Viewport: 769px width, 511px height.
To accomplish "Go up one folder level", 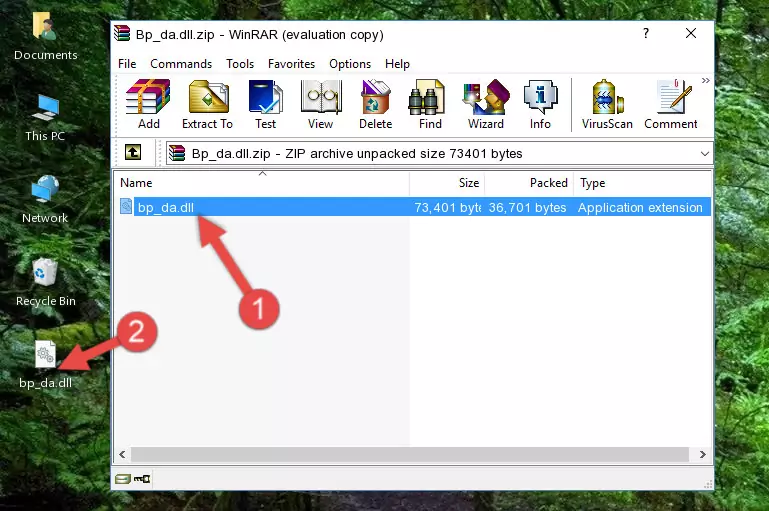I will 133,153.
